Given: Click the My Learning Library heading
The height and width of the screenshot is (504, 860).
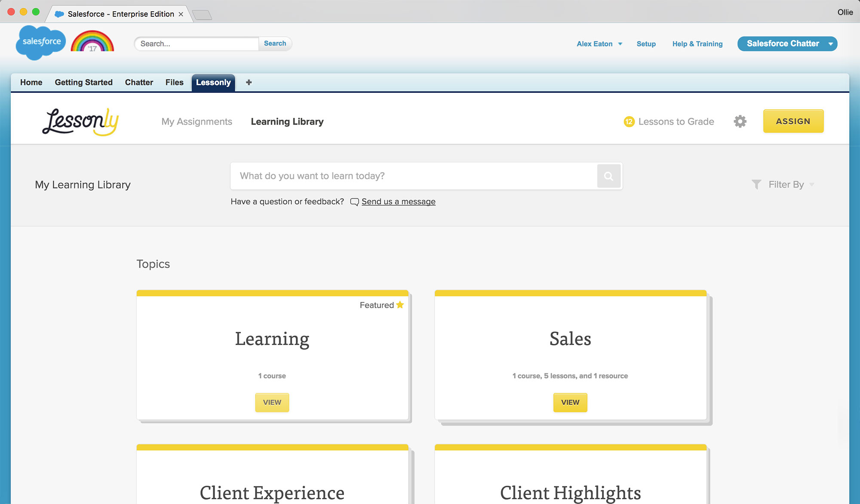Looking at the screenshot, I should pos(83,185).
